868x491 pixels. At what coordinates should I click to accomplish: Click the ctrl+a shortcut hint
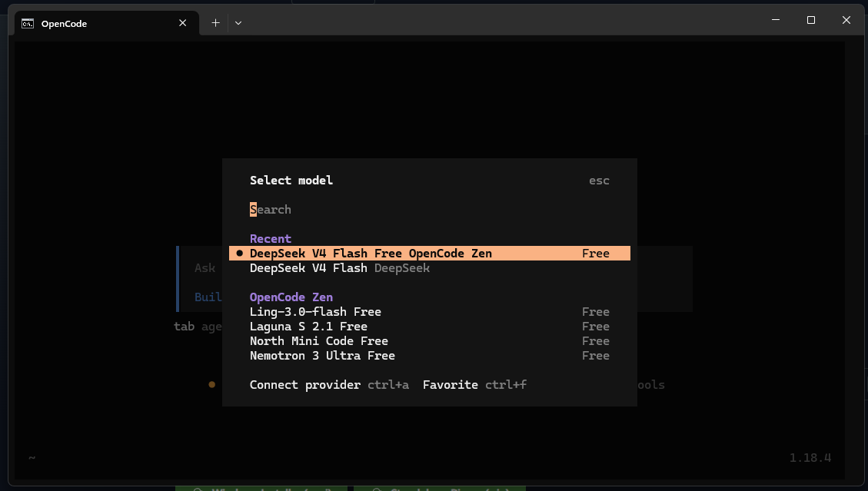tap(388, 385)
